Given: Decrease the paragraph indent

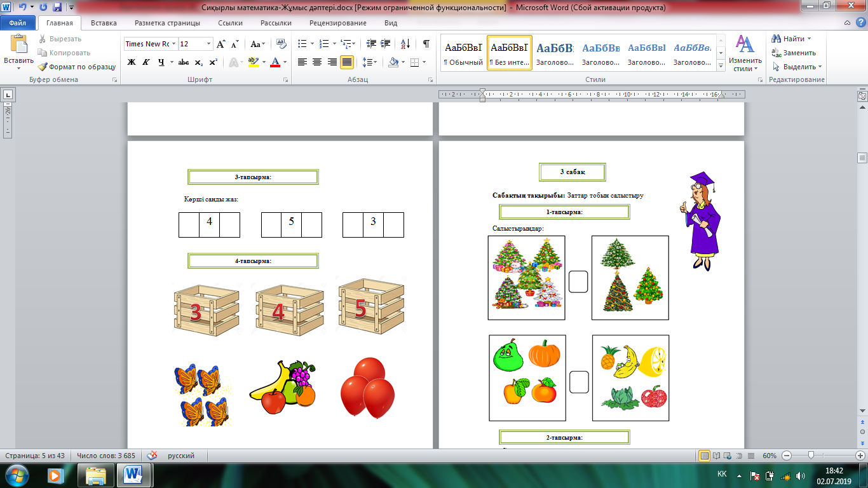Looking at the screenshot, I should 372,44.
